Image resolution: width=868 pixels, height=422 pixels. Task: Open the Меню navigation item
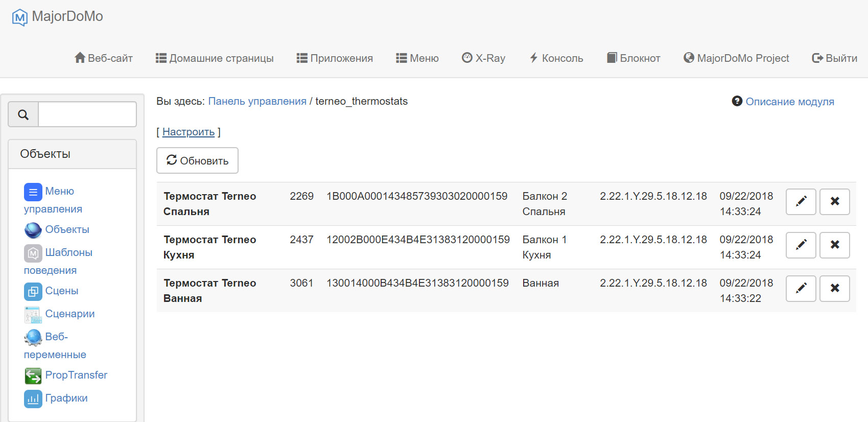coord(417,58)
